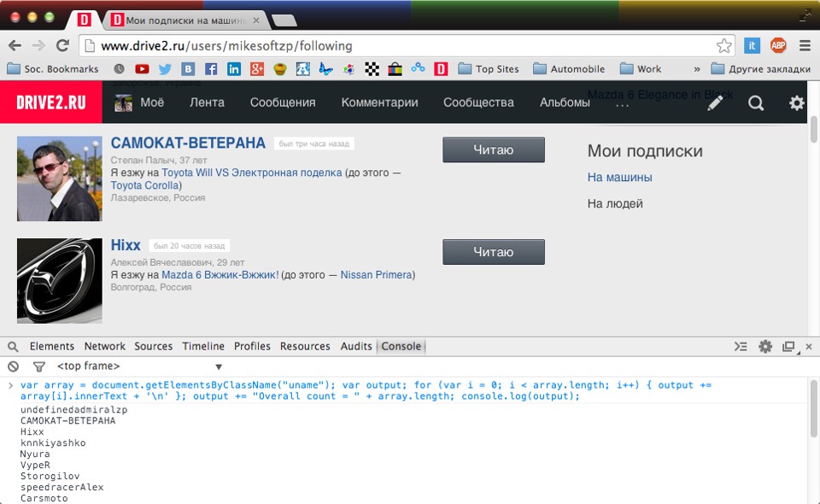The image size is (820, 504).
Task: Click the DRIVE2.RU logo
Action: pyautogui.click(x=51, y=103)
